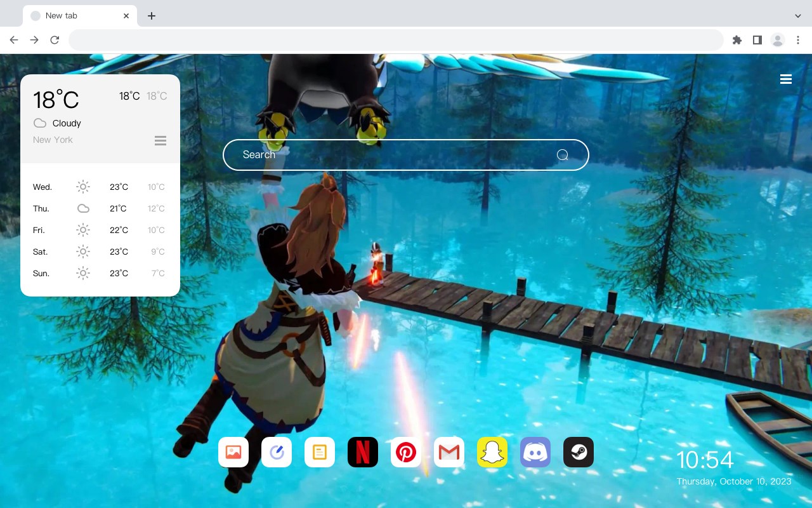Viewport: 812px width, 508px height.
Task: Click Friday's high of 22°C
Action: [x=119, y=230]
